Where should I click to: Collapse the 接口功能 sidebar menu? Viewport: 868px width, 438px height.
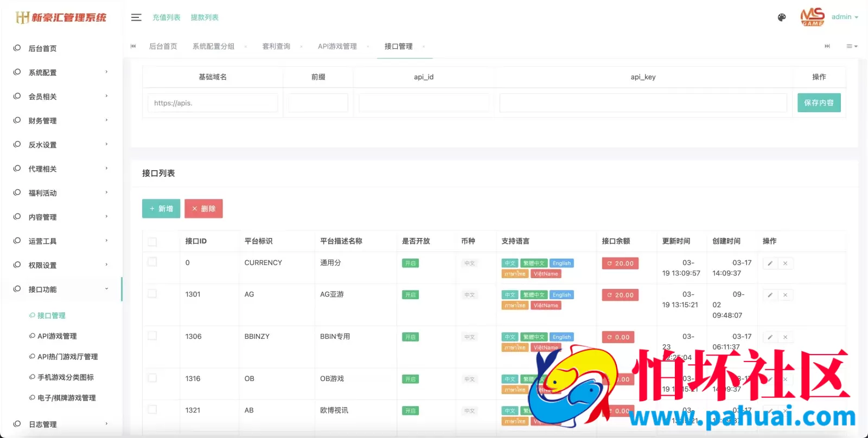click(61, 289)
